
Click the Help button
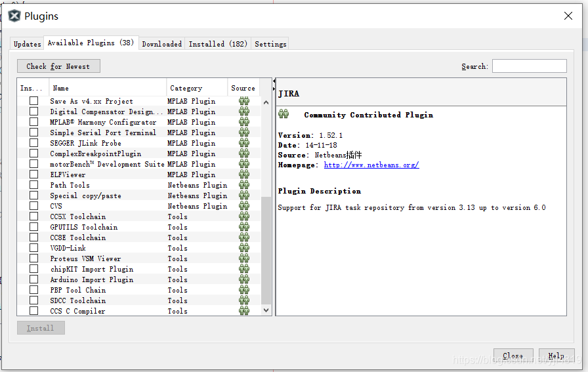(556, 356)
